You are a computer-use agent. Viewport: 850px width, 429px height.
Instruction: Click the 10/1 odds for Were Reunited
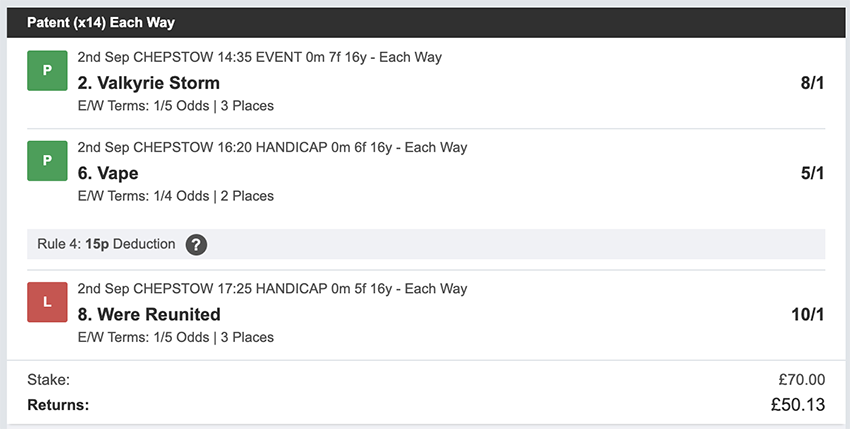[x=807, y=314]
